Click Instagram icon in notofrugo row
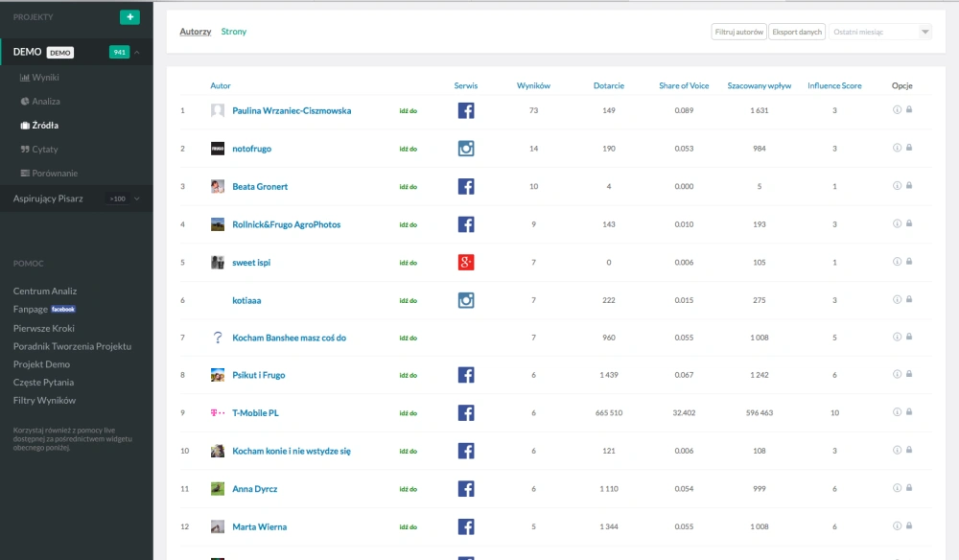959x560 pixels. tap(466, 149)
